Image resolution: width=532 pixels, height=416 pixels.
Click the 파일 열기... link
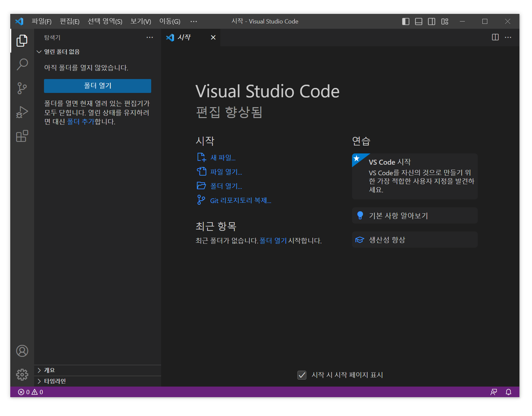(226, 172)
